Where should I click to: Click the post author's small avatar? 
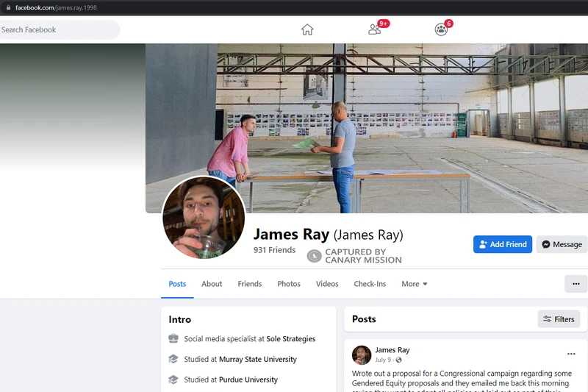[x=362, y=355]
